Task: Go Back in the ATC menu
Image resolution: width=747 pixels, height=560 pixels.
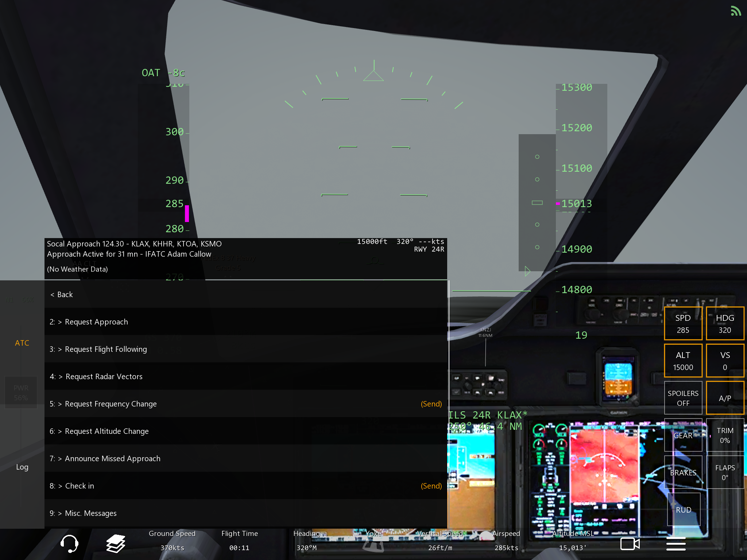Action: [x=62, y=295]
